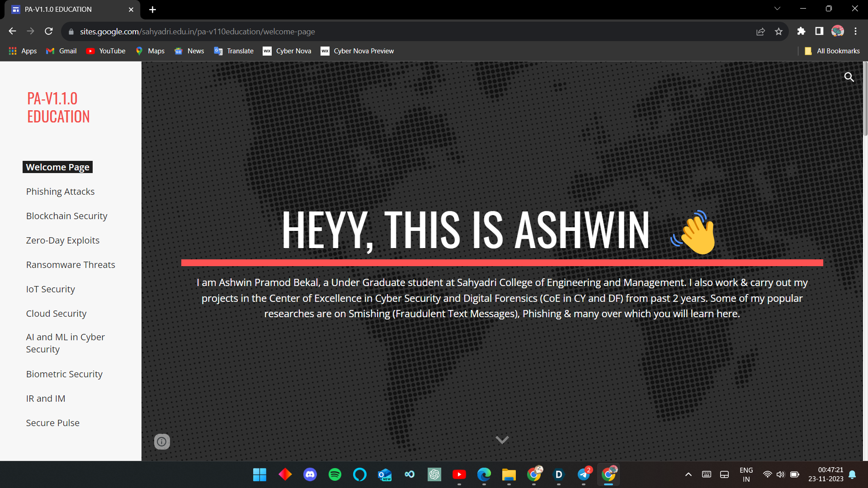Open All Bookmarks folder
This screenshot has width=868, height=488.
click(x=832, y=51)
